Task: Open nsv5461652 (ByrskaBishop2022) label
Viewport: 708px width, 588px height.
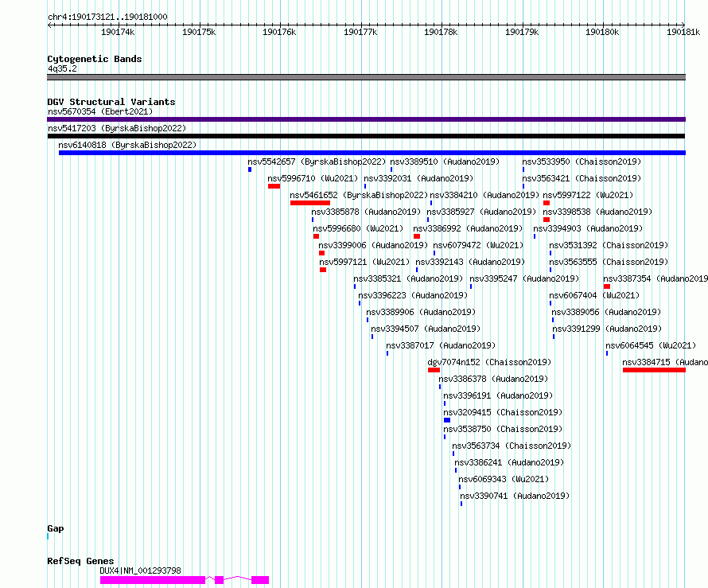Action: point(359,195)
